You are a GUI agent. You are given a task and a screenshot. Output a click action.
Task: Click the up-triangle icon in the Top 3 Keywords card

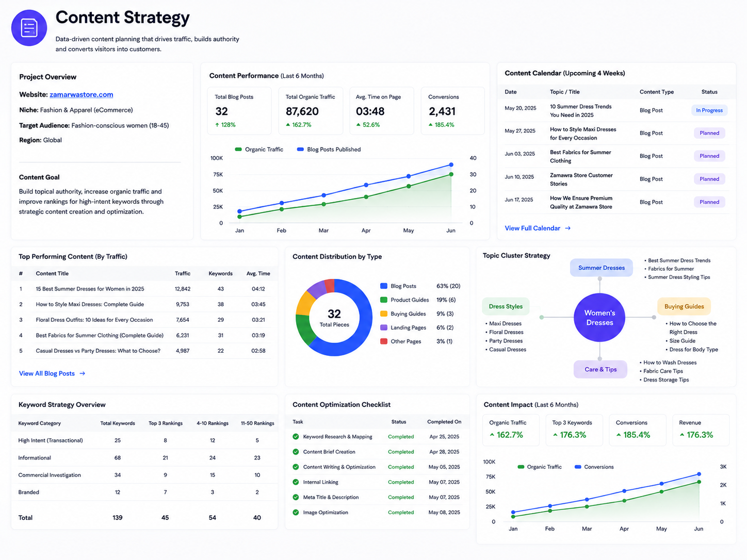coord(555,435)
